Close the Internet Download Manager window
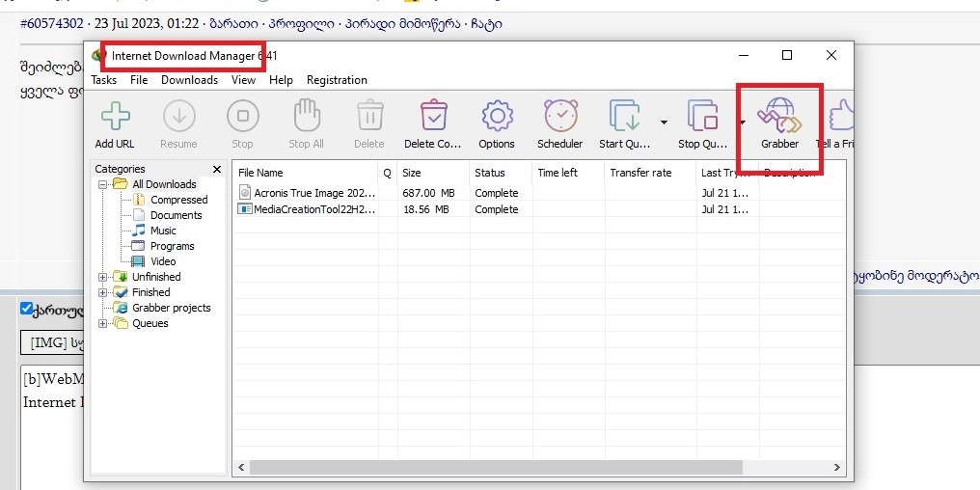Image resolution: width=980 pixels, height=490 pixels. tap(831, 55)
